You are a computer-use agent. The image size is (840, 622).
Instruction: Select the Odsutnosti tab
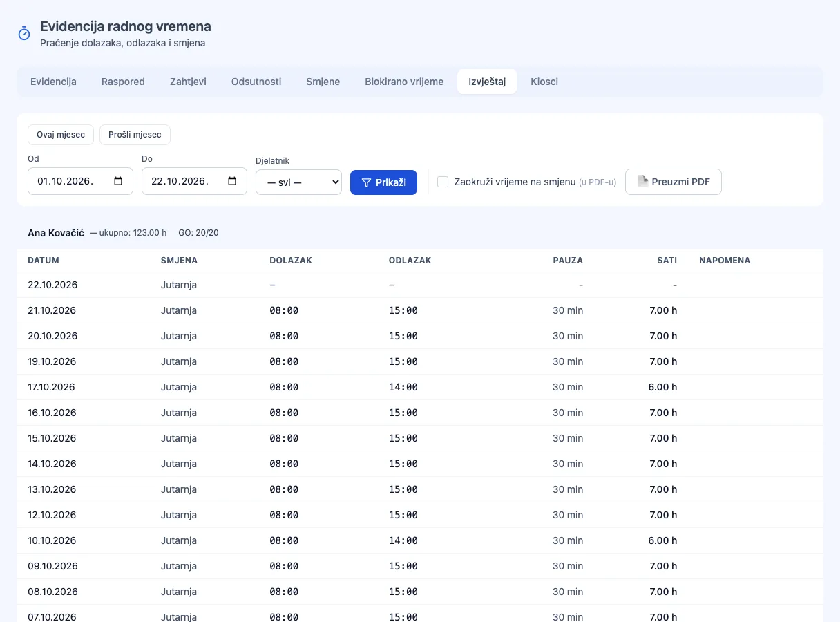tap(256, 82)
